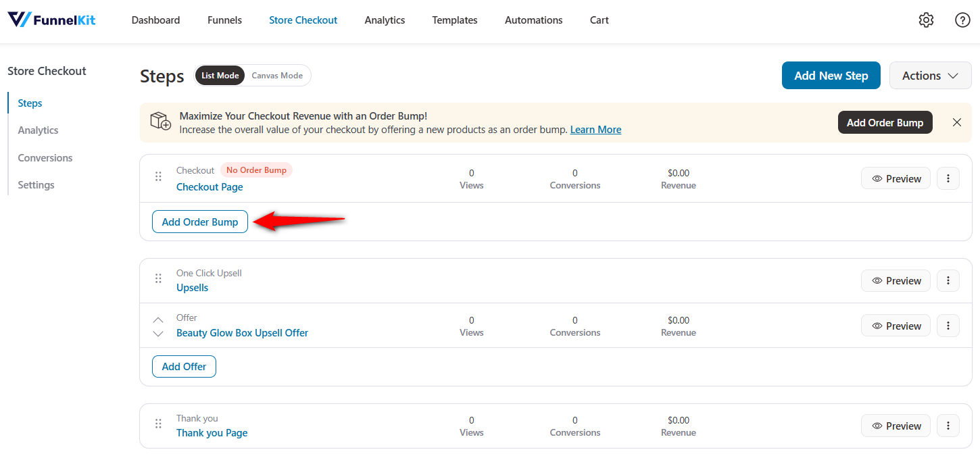Open the kebab menu for the Thank you step

(948, 425)
